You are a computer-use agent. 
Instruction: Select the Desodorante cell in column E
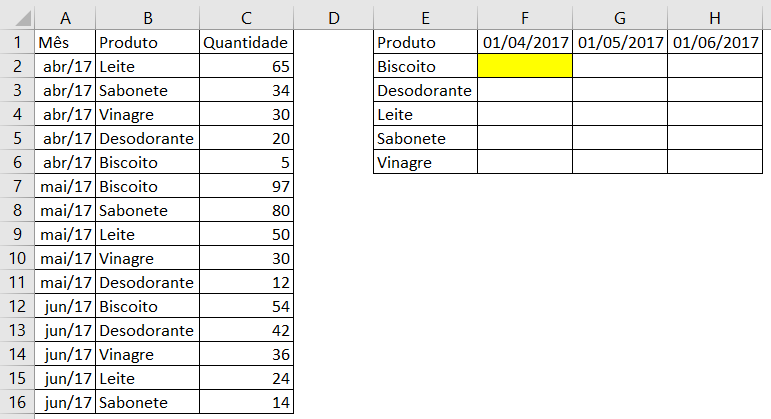pos(425,90)
